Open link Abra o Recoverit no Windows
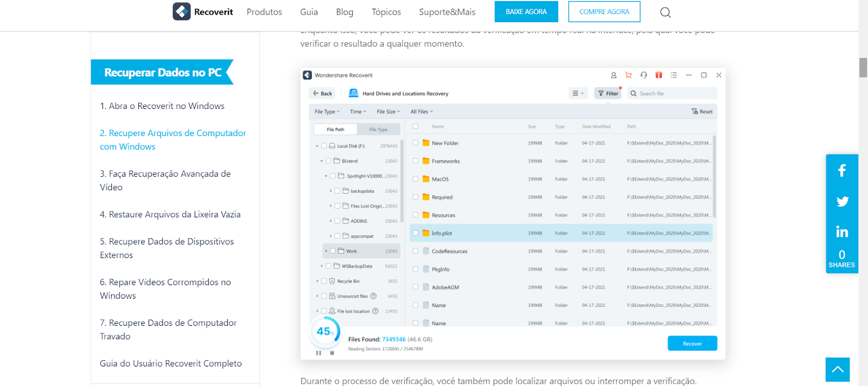Screen dimensions: 868x386 tap(162, 106)
